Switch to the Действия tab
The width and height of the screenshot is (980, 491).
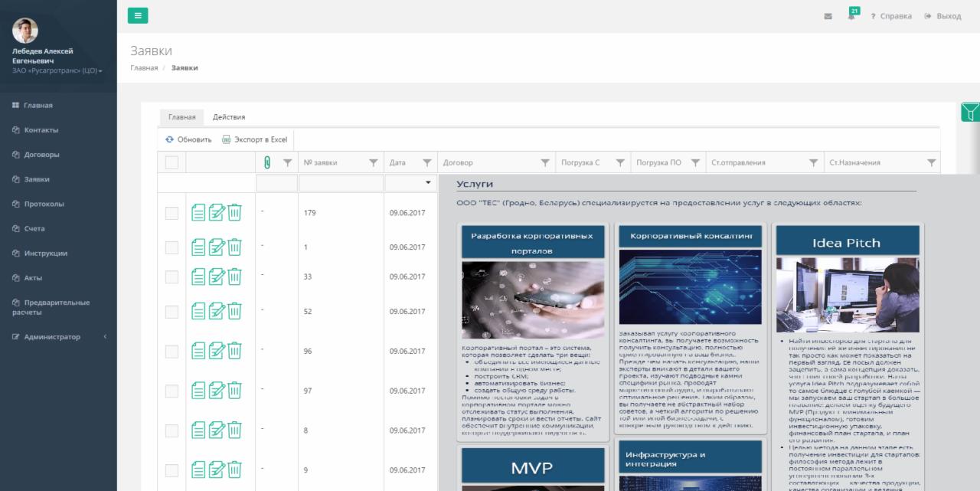coord(229,117)
